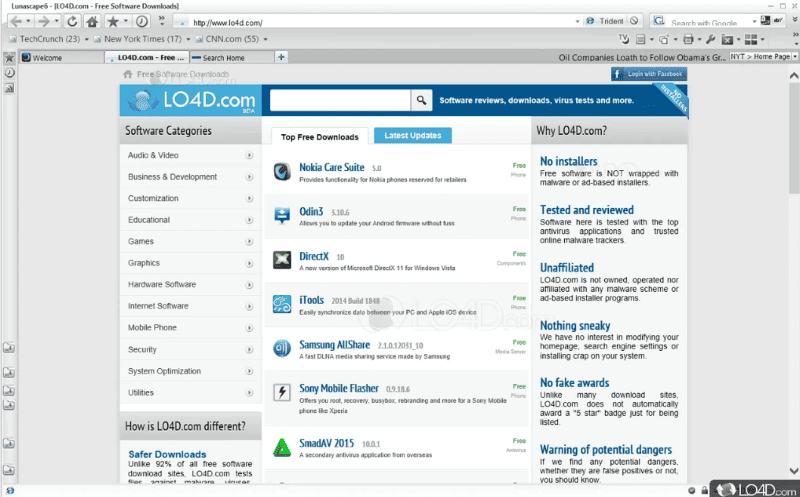Click the Facebook login icon
The width and height of the screenshot is (800, 497).
(x=617, y=74)
